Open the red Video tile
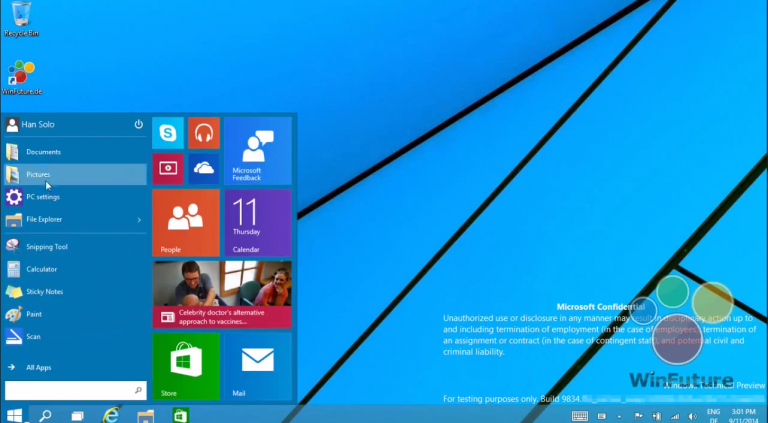Image resolution: width=768 pixels, height=423 pixels. [168, 168]
